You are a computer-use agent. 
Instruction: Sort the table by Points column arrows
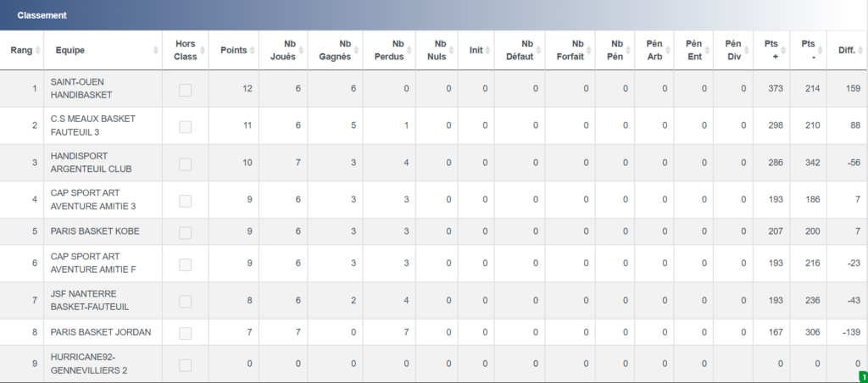coord(252,50)
